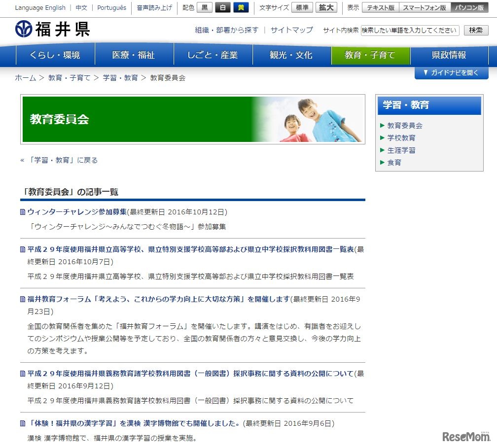497x448 pixels.
Task: Click document icon beside 採択教科用図書一覧表 article
Action: coord(22,250)
